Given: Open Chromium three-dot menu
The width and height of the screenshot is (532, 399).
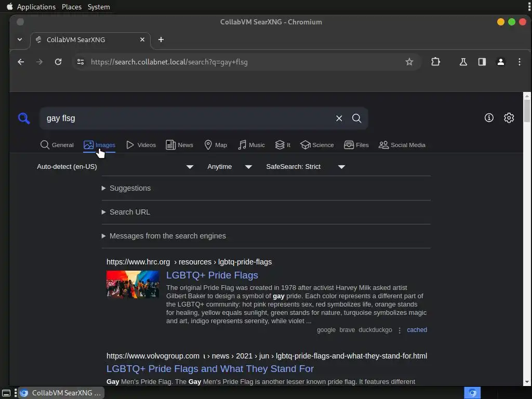Looking at the screenshot, I should pos(520,62).
